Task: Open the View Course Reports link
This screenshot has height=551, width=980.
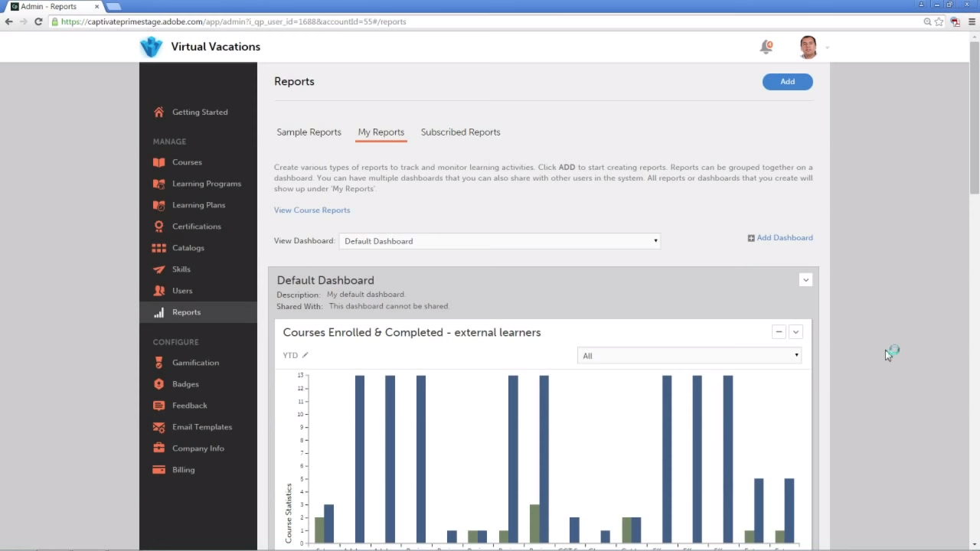Action: [x=312, y=210]
